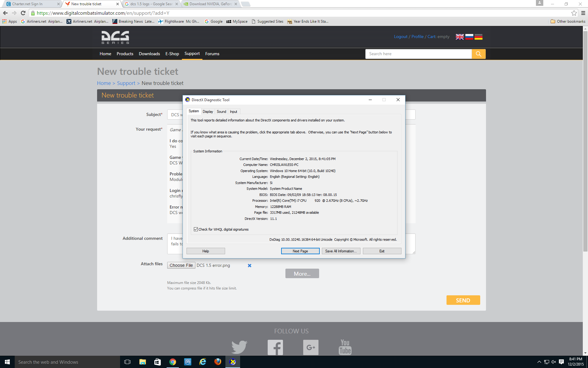Open the Input tab in DxDiag
This screenshot has width=588, height=368.
point(233,112)
